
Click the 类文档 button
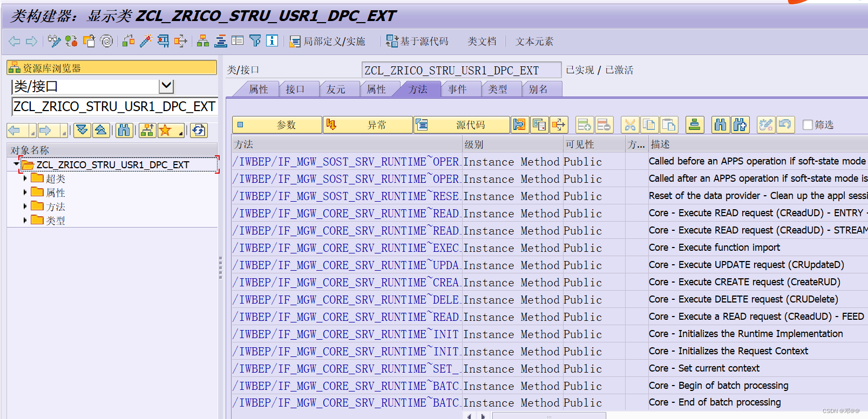pos(482,42)
